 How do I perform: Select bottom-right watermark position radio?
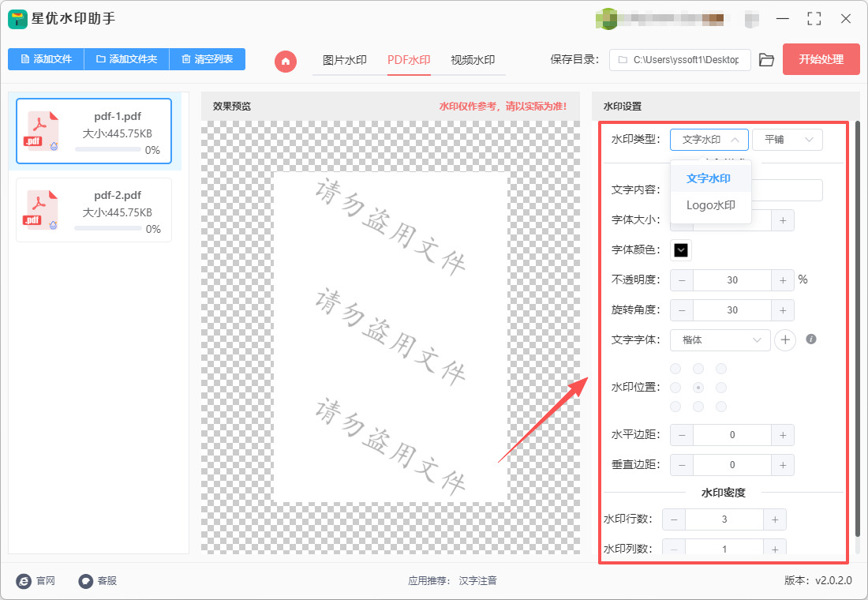click(720, 407)
